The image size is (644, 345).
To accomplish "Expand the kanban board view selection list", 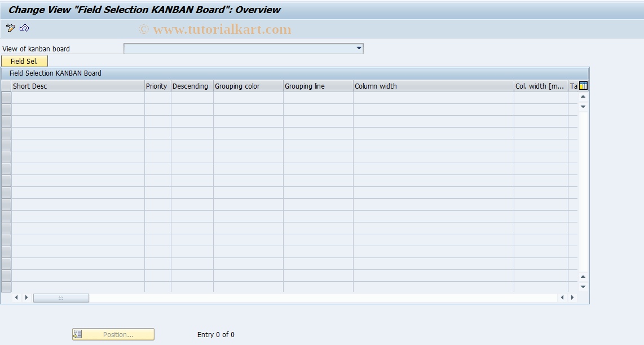I will [x=359, y=48].
